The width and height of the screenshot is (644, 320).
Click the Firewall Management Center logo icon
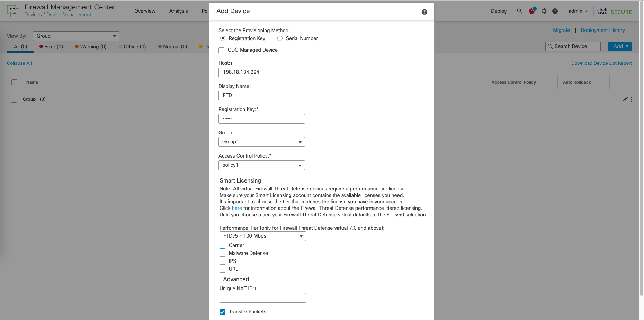(x=13, y=11)
